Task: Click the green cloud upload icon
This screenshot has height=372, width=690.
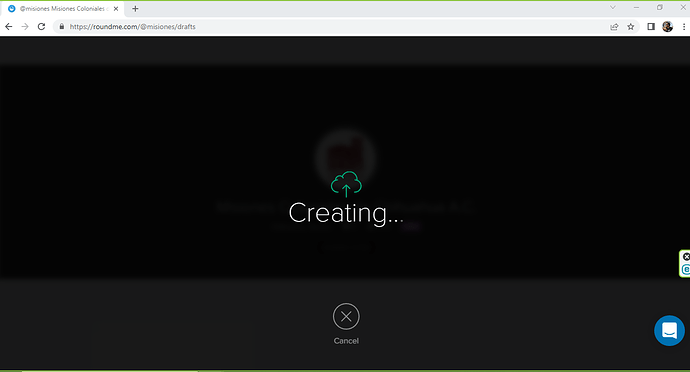Action: click(x=346, y=184)
